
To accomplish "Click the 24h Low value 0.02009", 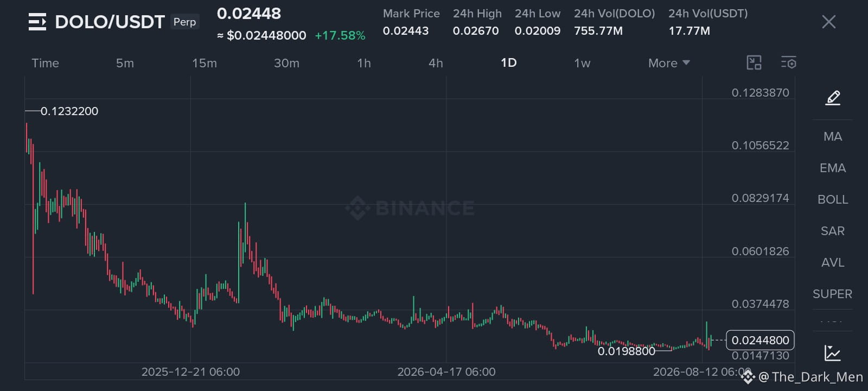I will (x=538, y=31).
